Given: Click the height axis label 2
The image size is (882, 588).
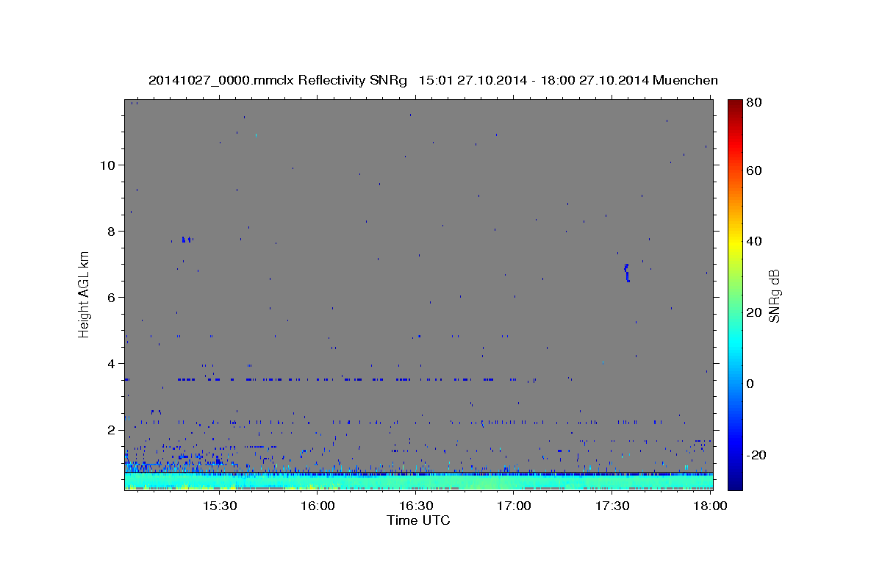Looking at the screenshot, I should (x=112, y=429).
